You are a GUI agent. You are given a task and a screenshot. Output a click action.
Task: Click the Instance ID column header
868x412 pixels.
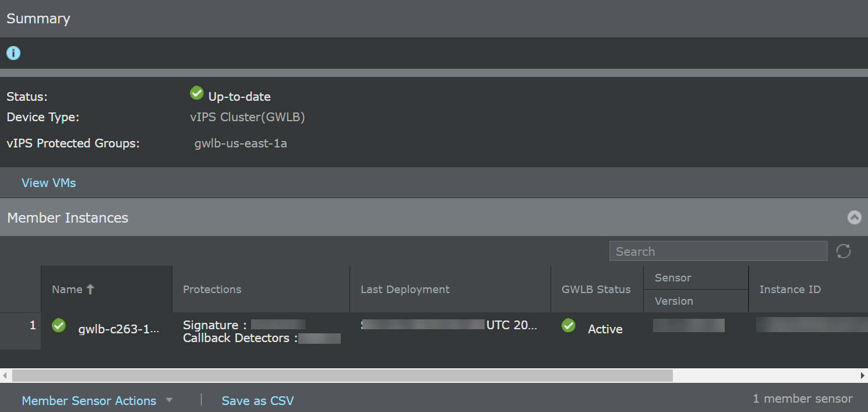point(809,289)
